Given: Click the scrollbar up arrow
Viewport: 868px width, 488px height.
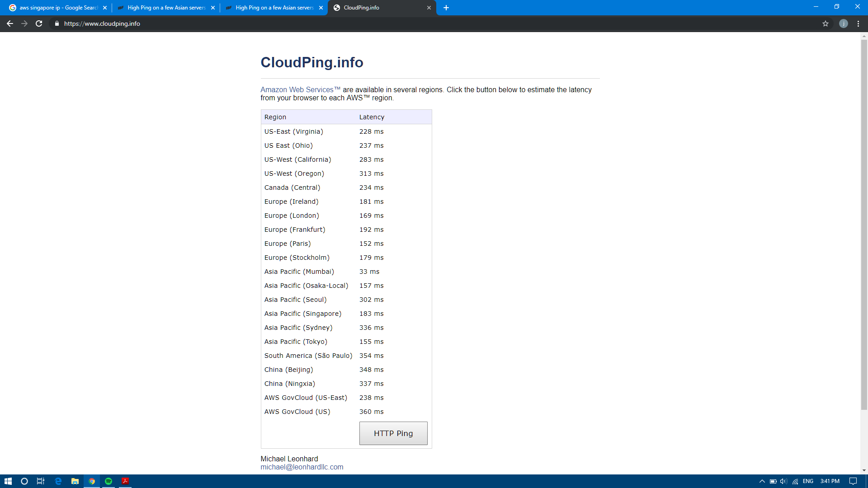Looking at the screenshot, I should pos(864,36).
